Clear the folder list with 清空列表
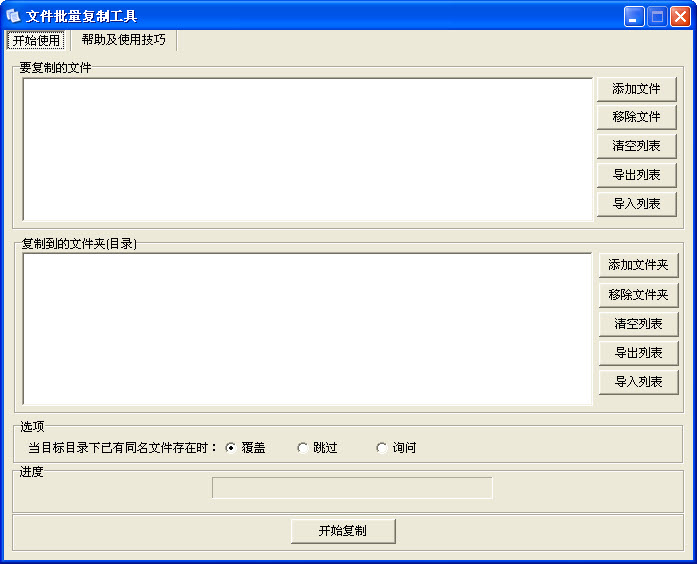 (638, 324)
